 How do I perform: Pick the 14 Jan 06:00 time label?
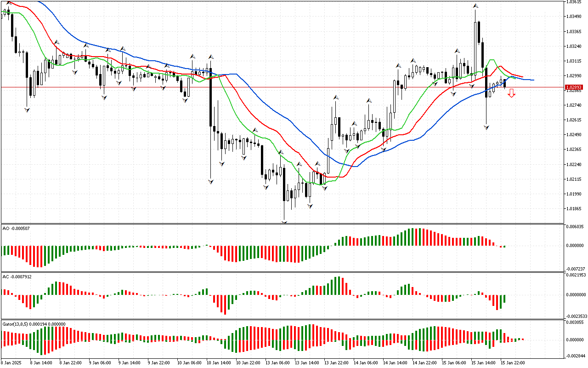coord(366,362)
